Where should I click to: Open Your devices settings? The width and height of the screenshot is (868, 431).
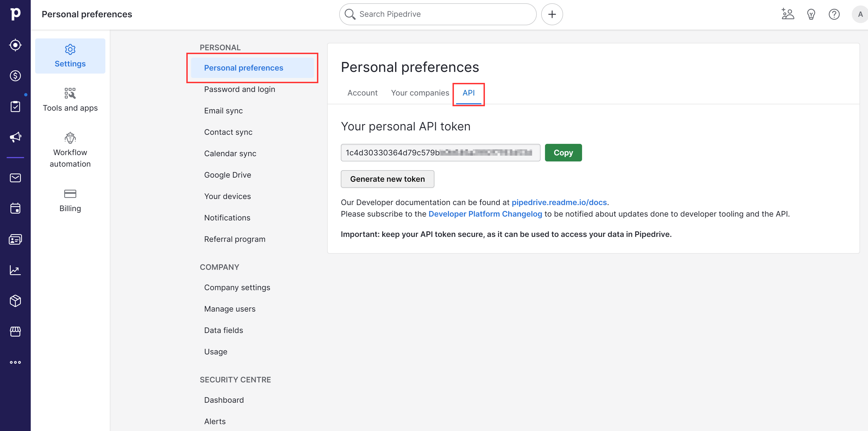coord(227,196)
